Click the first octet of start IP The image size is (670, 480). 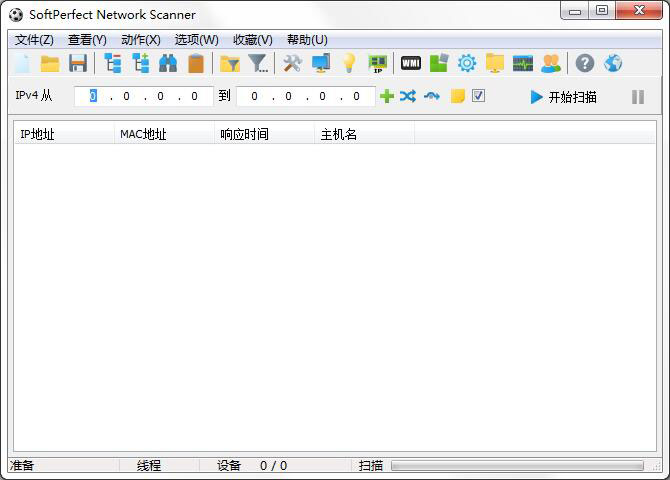93,97
